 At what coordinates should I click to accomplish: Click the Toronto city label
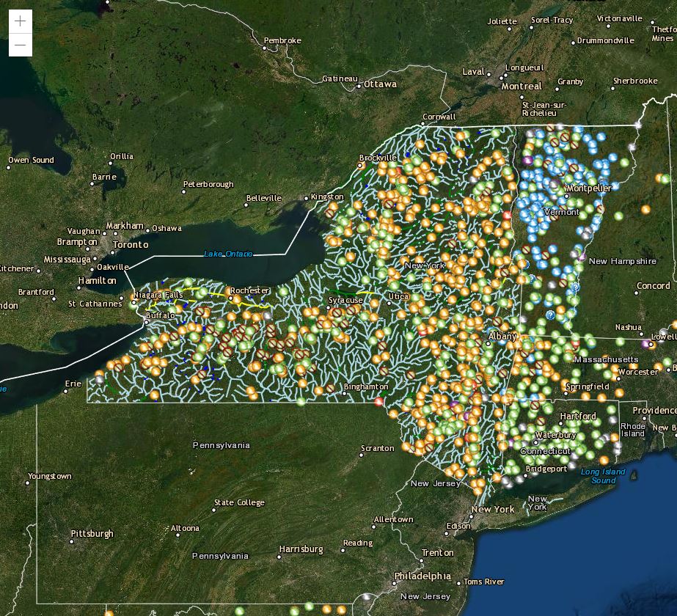[131, 244]
